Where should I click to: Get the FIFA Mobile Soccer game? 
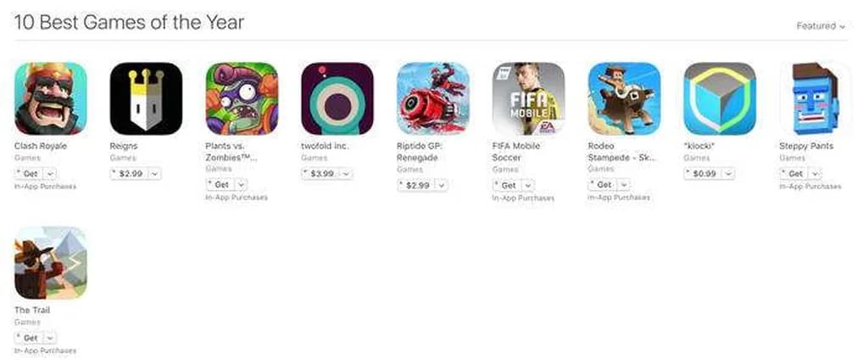[x=508, y=186]
